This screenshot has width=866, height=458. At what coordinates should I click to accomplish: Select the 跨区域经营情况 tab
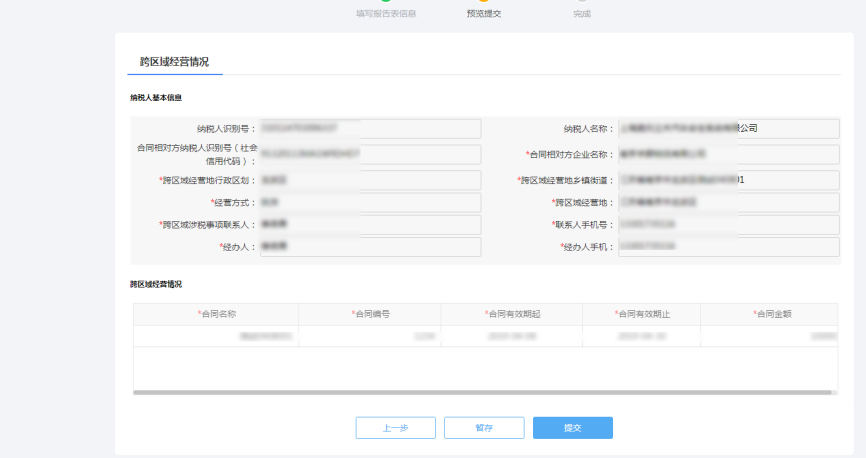[175, 62]
